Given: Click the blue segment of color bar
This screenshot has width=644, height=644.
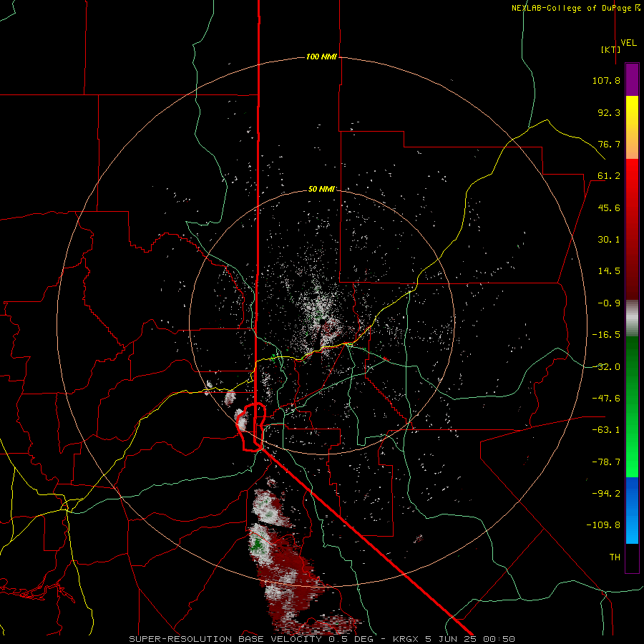Looking at the screenshot, I should click(x=632, y=510).
